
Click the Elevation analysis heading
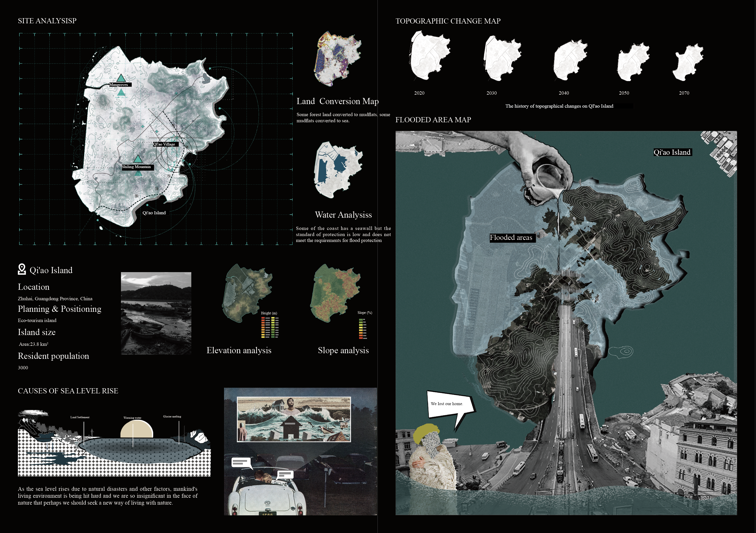239,350
